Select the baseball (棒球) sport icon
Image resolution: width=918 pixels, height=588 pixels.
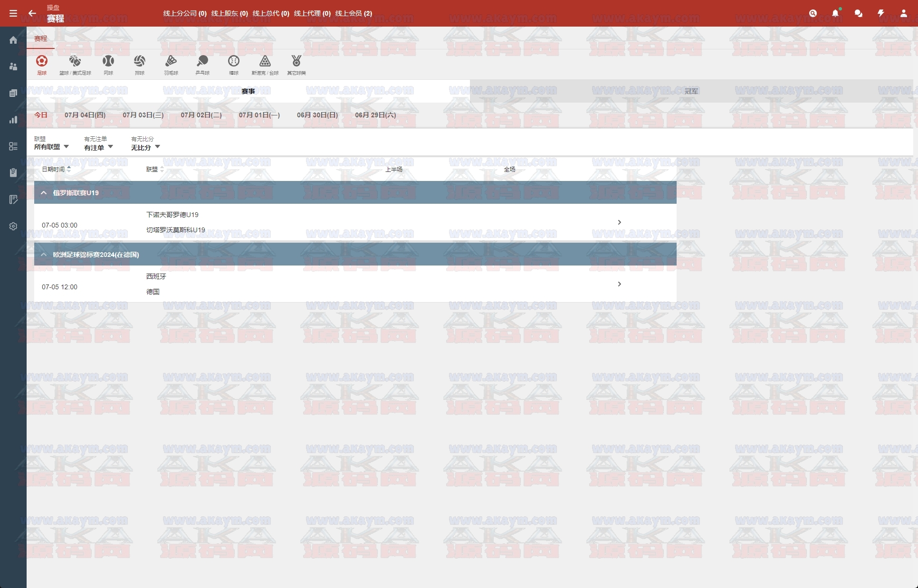(233, 61)
